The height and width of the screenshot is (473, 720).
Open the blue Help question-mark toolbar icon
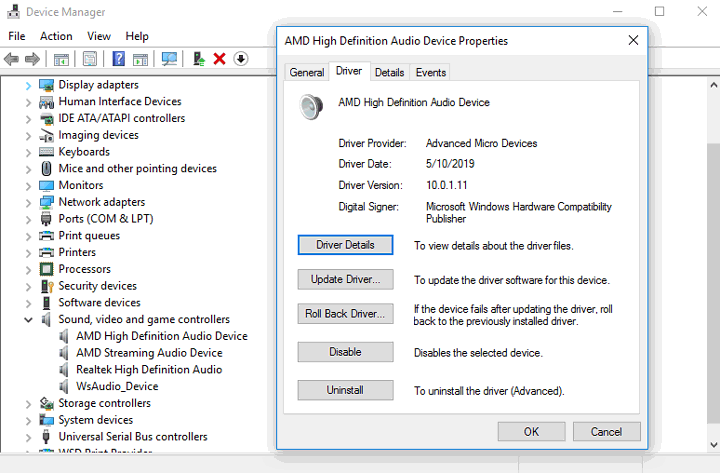pos(118,59)
